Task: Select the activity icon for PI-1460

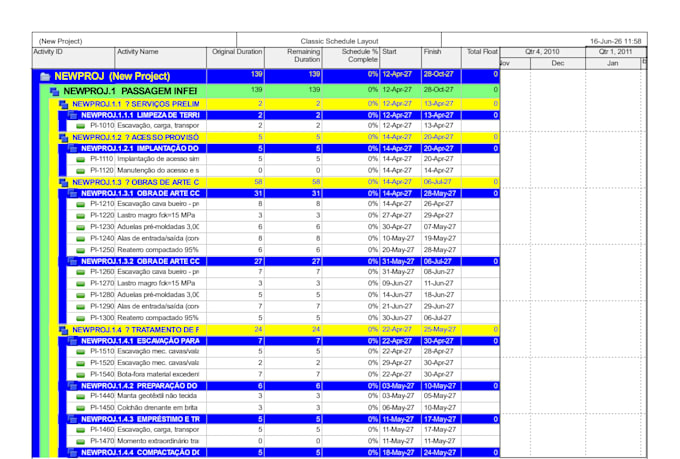Action: click(x=81, y=430)
